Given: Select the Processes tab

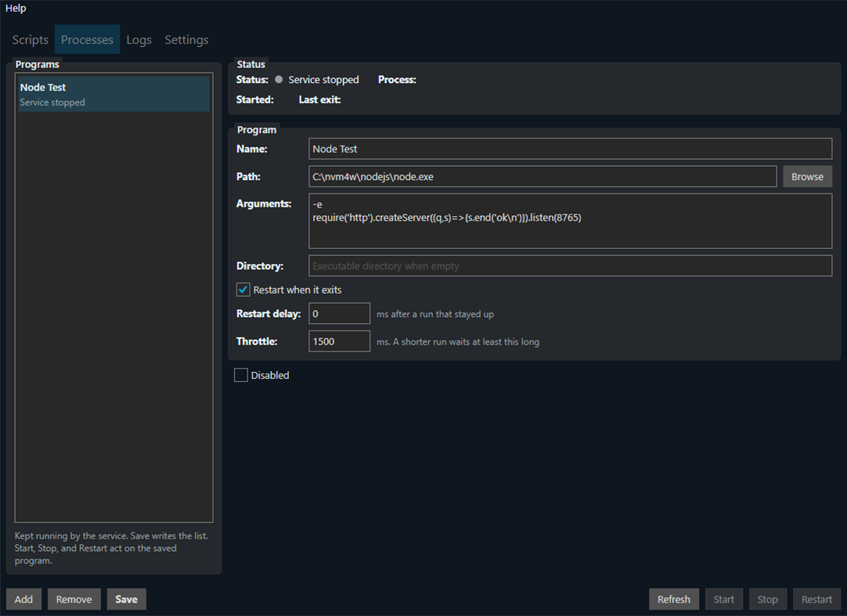Looking at the screenshot, I should 87,39.
